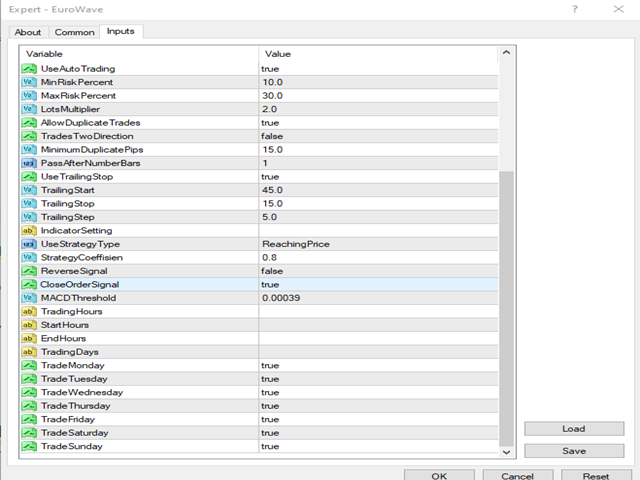Select the MaxRiskPercent value 30.0

tap(273, 96)
